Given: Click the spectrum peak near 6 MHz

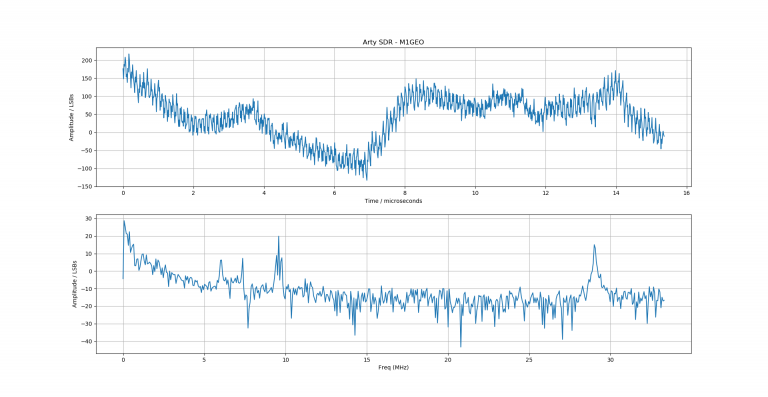Looking at the screenshot, I should point(221,260).
